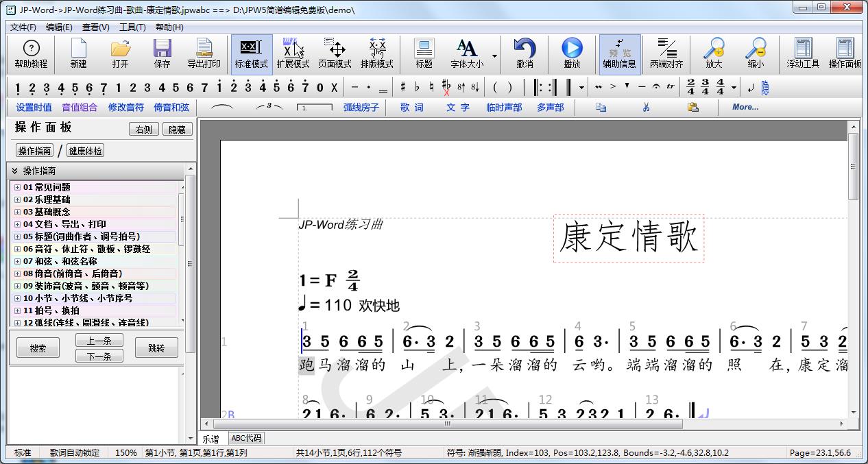Play the song using the 播放 icon
The image size is (868, 464).
(570, 53)
